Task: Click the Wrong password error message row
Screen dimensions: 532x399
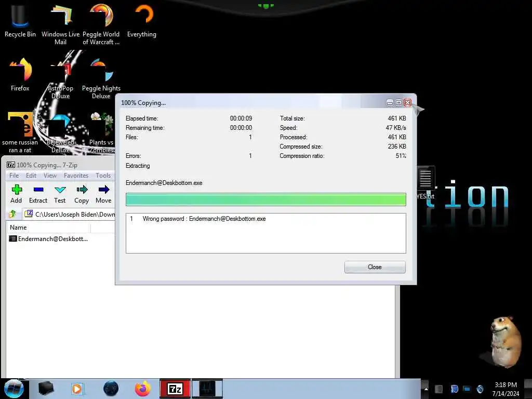Action: 265,219
